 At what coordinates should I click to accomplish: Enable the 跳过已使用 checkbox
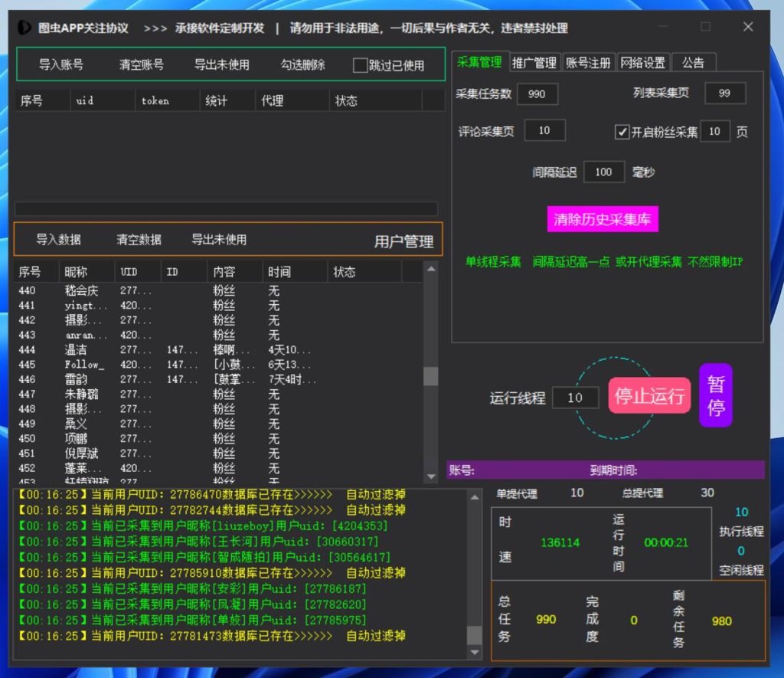[x=358, y=64]
